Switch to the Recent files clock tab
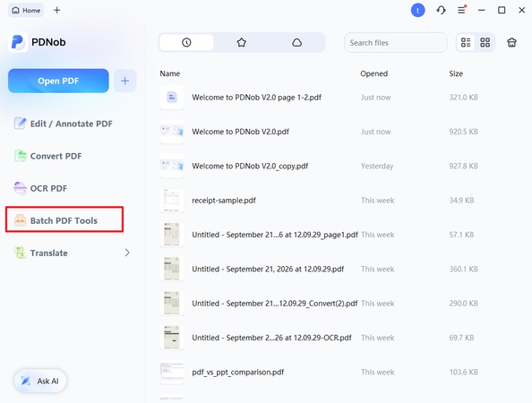Viewport: 532px width, 403px height. tap(186, 42)
